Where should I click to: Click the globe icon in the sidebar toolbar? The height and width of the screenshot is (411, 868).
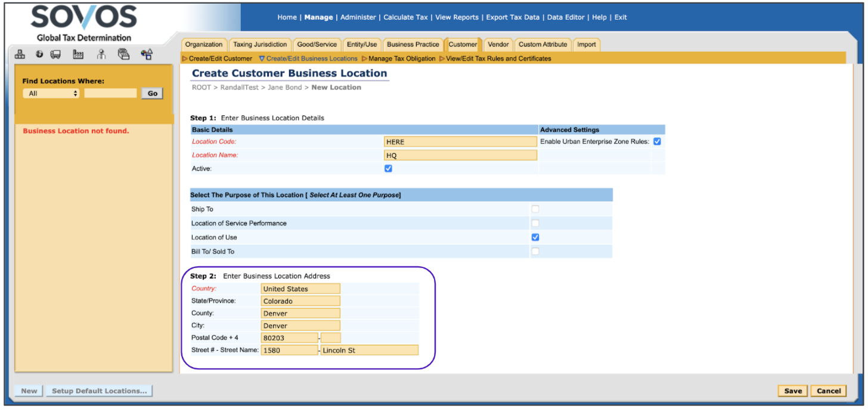click(39, 54)
